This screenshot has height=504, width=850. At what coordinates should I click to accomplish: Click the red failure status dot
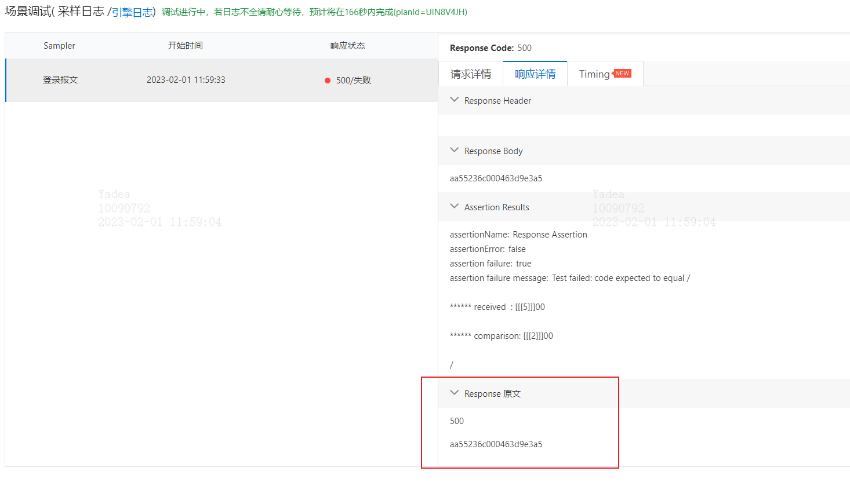click(328, 81)
